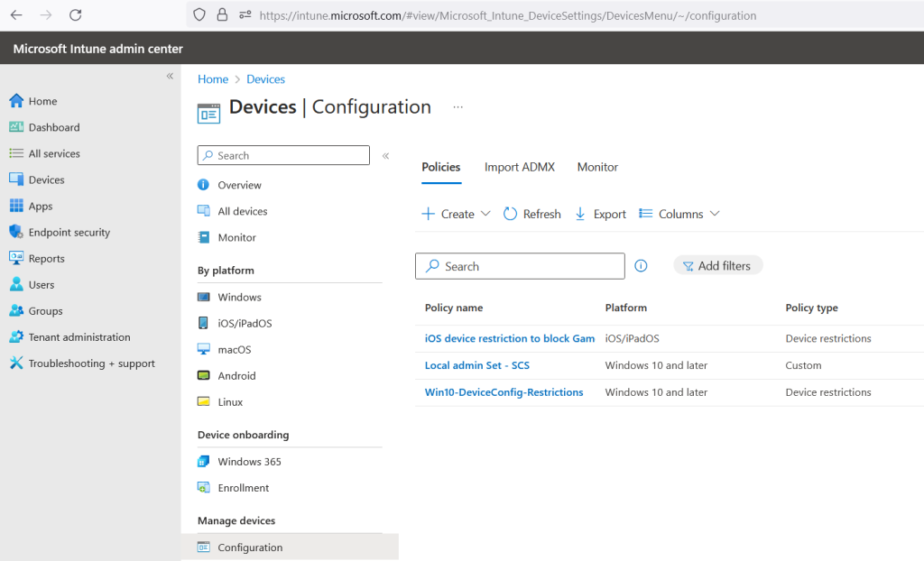
Task: Click the info icon beside policy search
Action: 641,266
